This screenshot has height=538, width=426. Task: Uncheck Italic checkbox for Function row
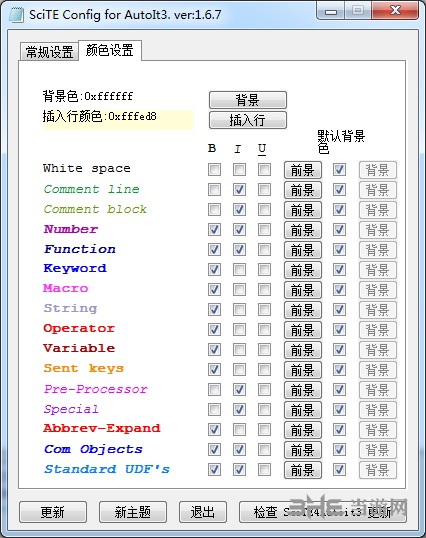tap(239, 249)
